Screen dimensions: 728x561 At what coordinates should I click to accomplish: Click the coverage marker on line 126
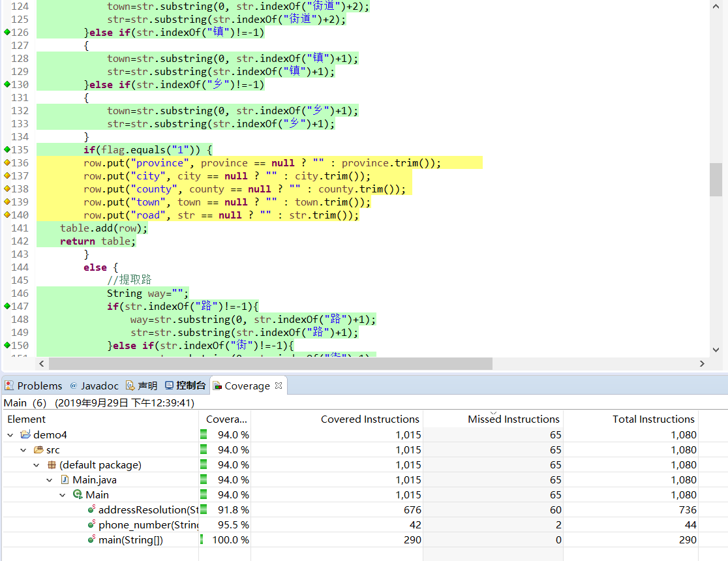click(x=7, y=33)
